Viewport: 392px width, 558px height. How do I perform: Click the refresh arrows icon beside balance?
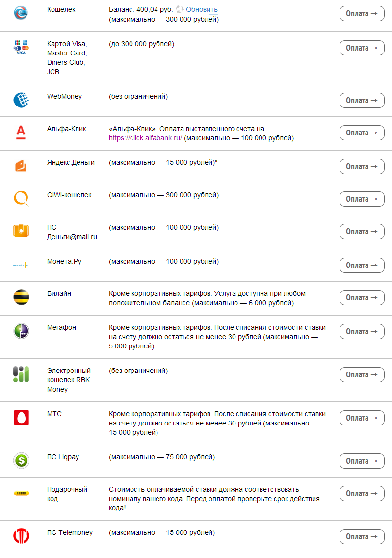(x=180, y=9)
